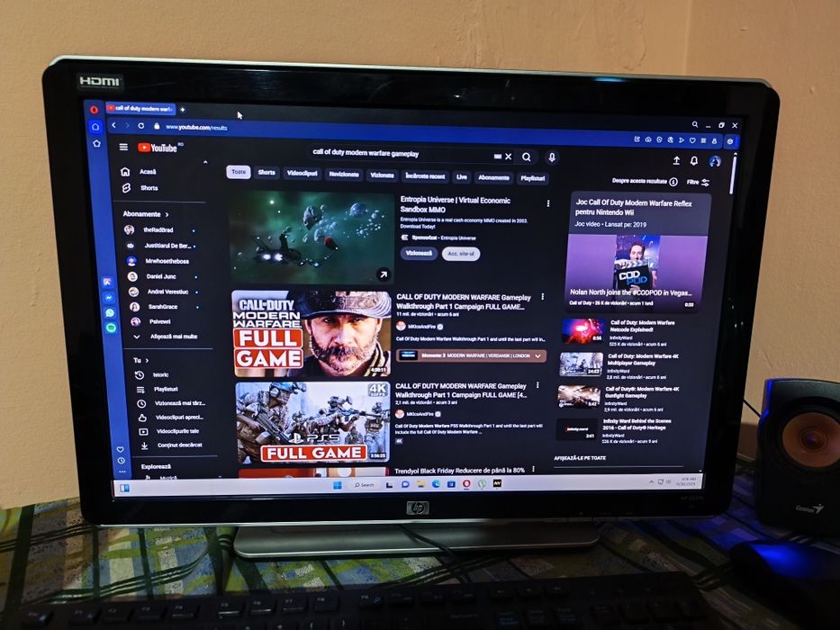The width and height of the screenshot is (840, 630).
Task: Click the Opera logo menu button
Action: [x=95, y=110]
